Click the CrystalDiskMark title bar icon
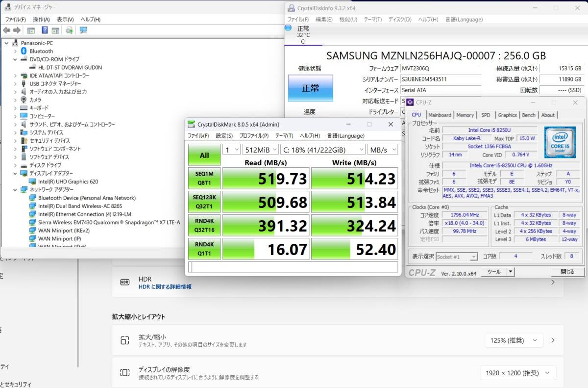 191,125
